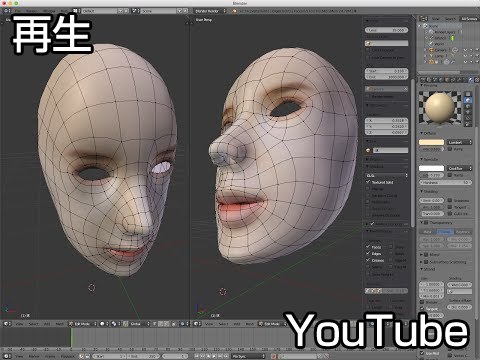
Task: Open the Lambert diffuse shader dropdown
Action: pyautogui.click(x=459, y=142)
